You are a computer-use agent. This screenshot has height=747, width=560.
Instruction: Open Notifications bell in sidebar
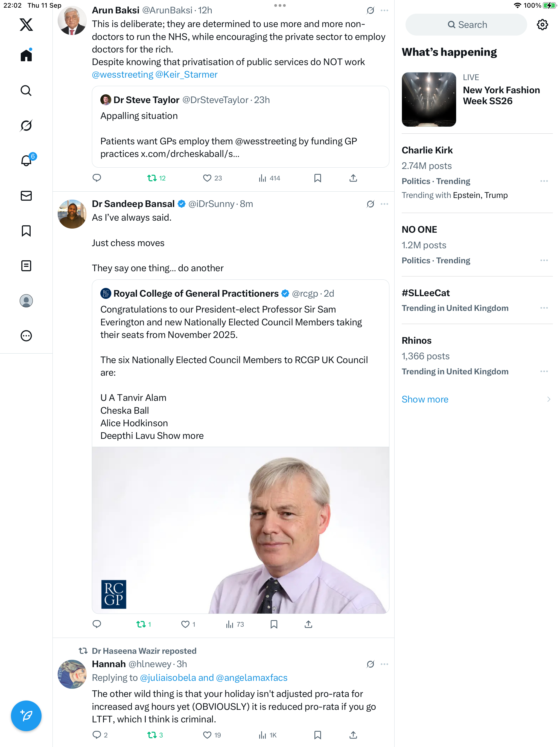coord(26,161)
